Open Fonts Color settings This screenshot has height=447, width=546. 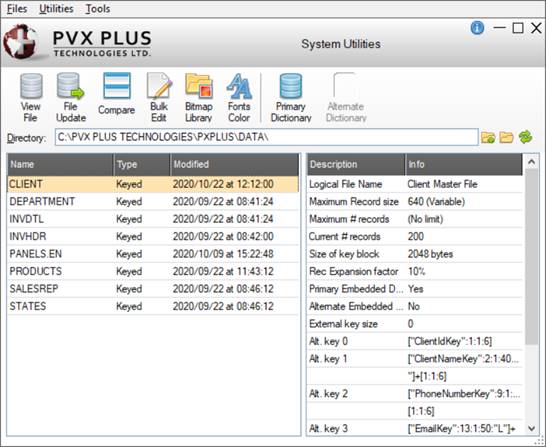click(x=239, y=97)
